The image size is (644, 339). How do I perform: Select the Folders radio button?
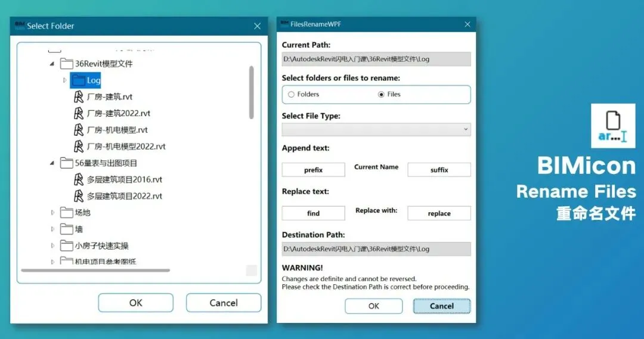(x=291, y=94)
